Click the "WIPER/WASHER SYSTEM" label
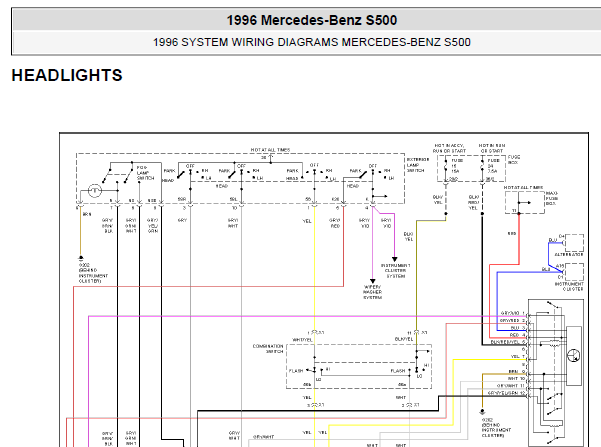The height and width of the screenshot is (447, 601). tap(373, 292)
